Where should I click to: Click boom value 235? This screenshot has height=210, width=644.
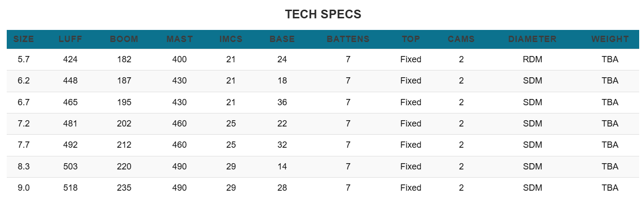click(x=124, y=188)
